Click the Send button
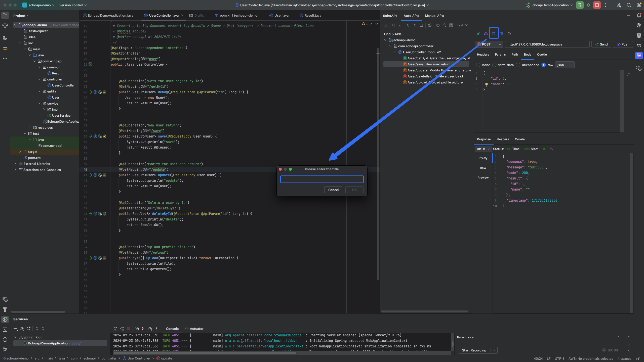The height and width of the screenshot is (362, 644). pyautogui.click(x=601, y=44)
